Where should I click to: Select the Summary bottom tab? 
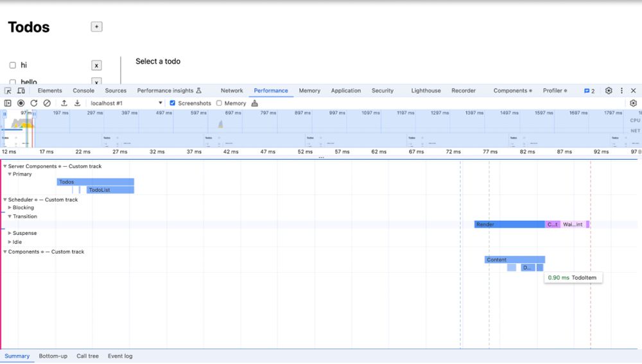coord(17,356)
